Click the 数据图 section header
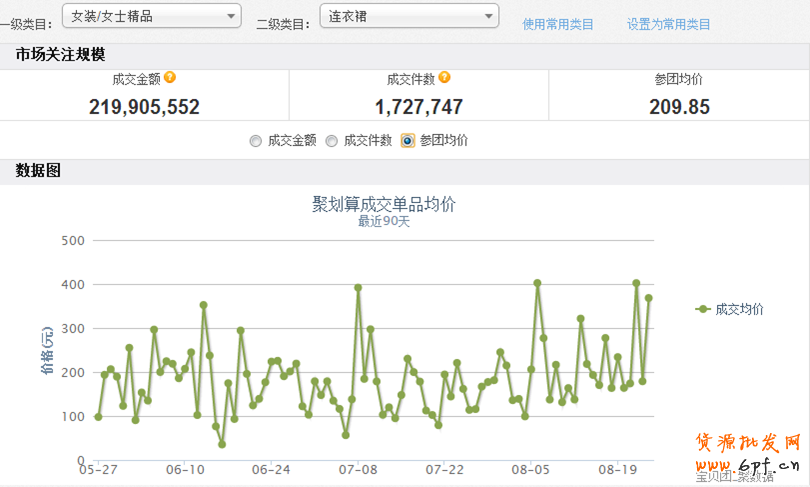The height and width of the screenshot is (487, 810). [38, 171]
